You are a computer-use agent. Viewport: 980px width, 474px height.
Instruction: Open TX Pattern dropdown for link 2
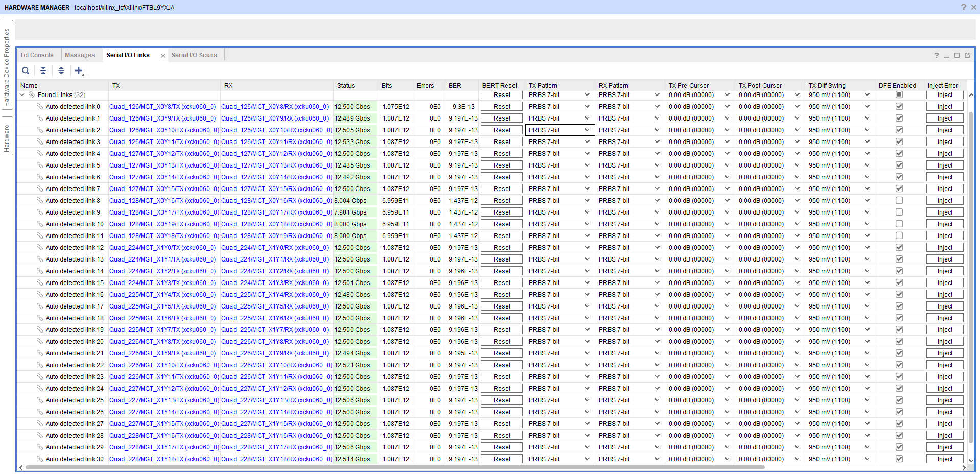[x=587, y=130]
